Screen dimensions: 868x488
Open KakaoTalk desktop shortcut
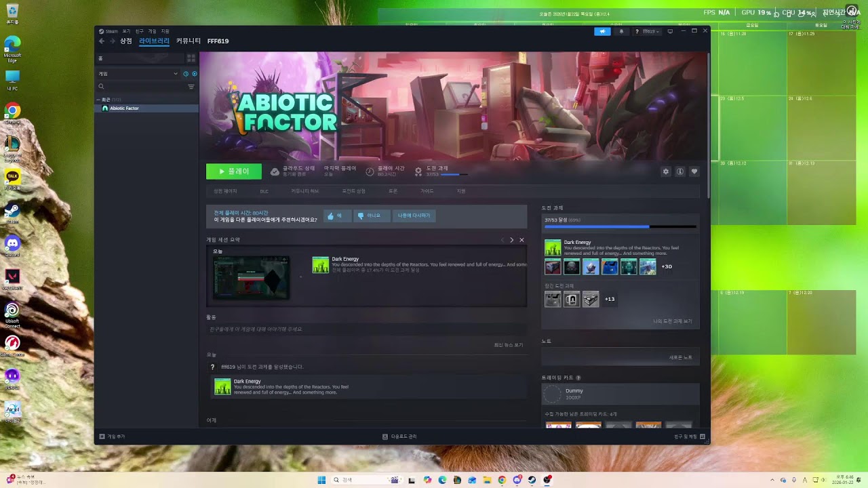12,179
